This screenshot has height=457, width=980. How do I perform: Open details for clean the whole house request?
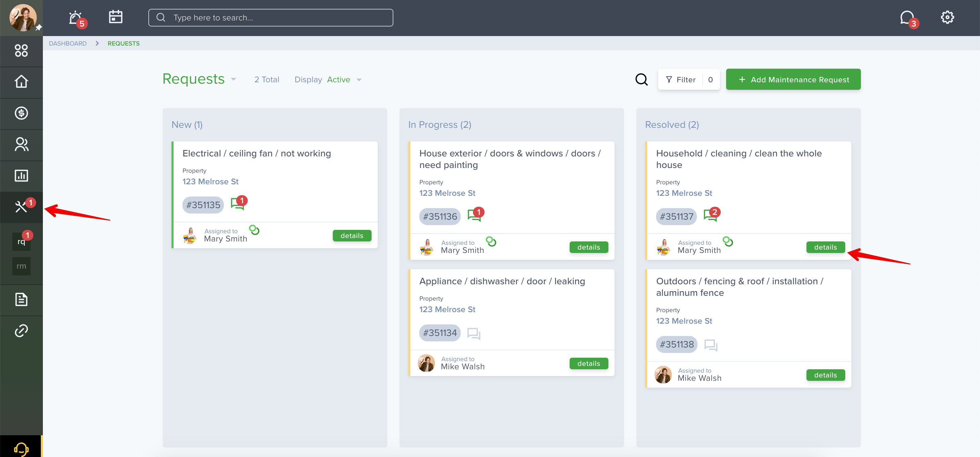[825, 247]
